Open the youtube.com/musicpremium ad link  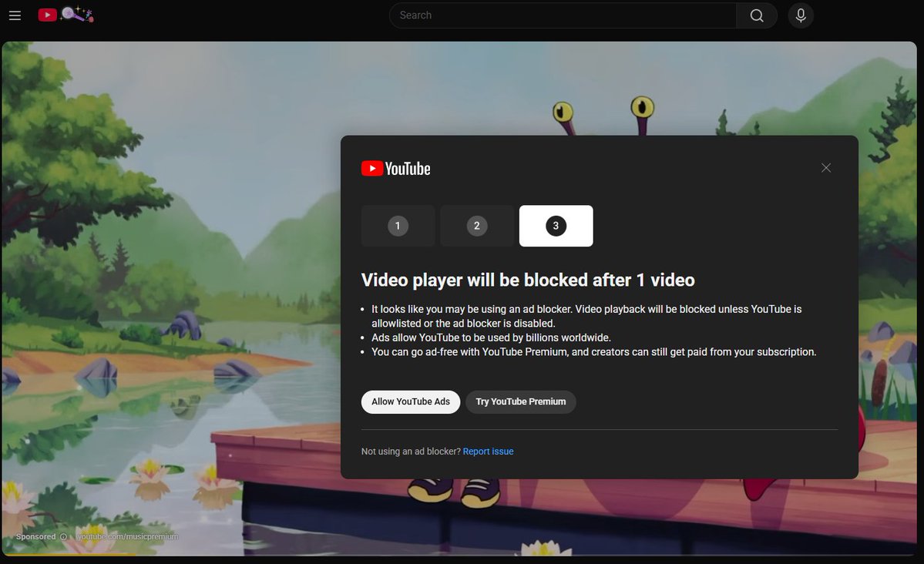(127, 537)
